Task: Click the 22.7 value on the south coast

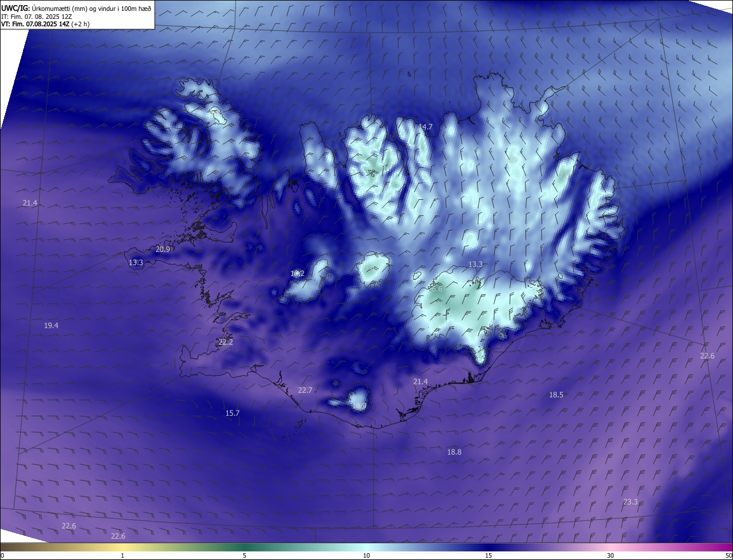Action: 305,390
